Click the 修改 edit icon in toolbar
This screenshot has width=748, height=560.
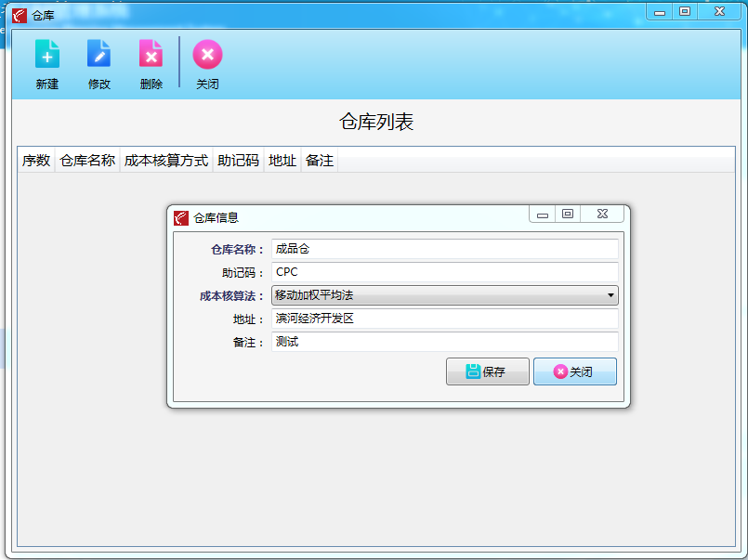98,54
